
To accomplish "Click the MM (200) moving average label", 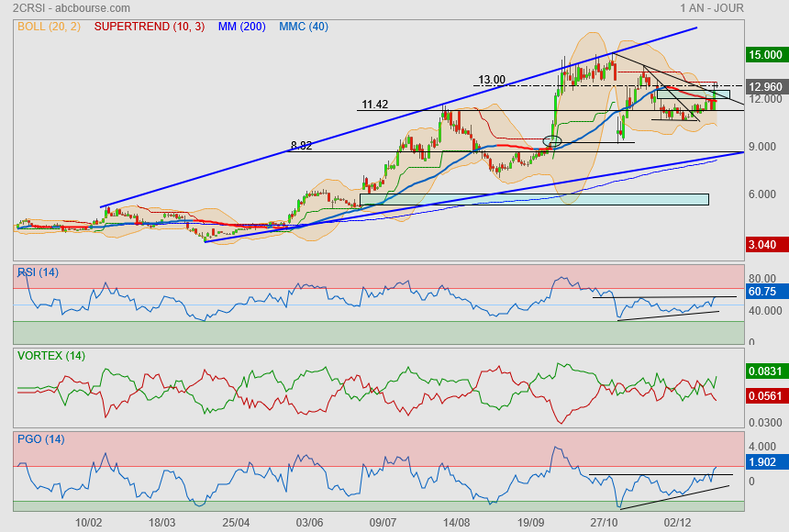I will (242, 27).
